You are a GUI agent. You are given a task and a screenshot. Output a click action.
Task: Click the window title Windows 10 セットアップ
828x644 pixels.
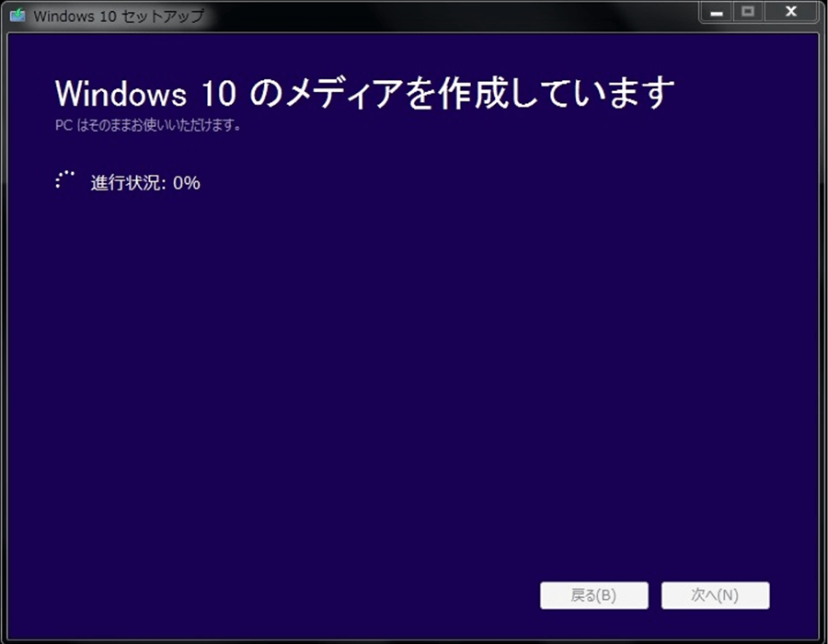coord(119,16)
